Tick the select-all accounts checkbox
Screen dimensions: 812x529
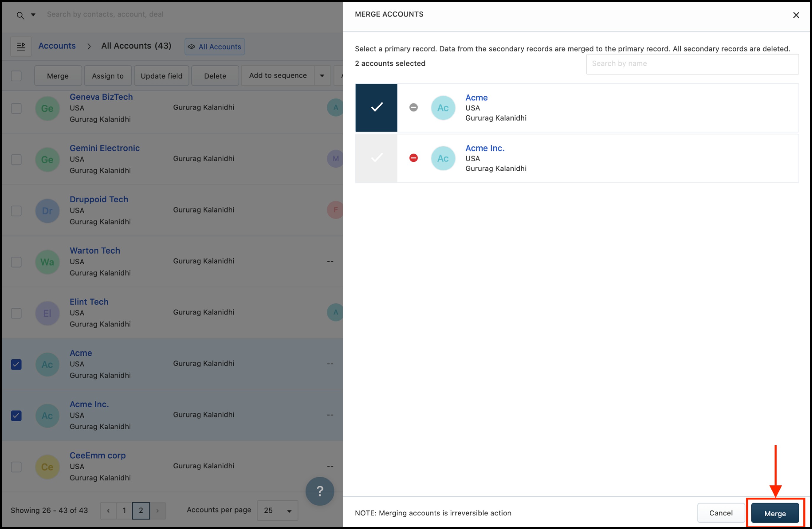[x=16, y=76]
